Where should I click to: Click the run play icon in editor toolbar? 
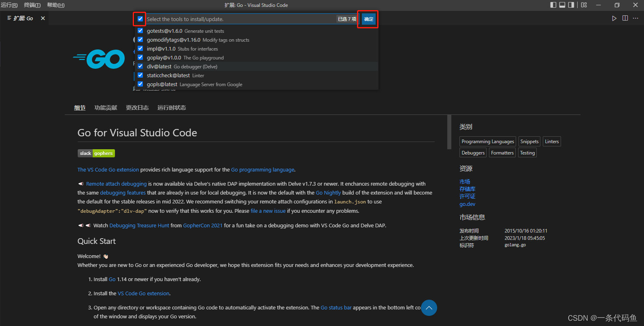614,18
